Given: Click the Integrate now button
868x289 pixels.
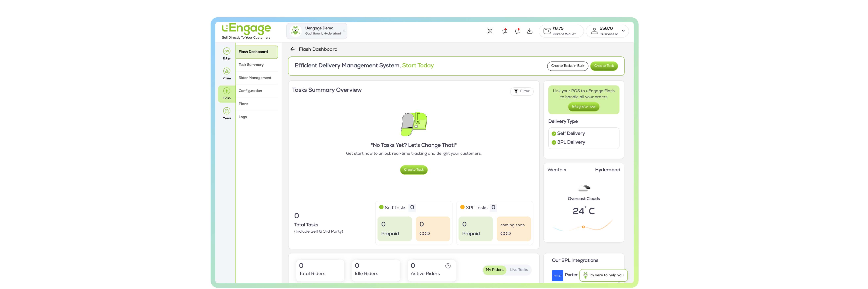Looking at the screenshot, I should click(x=583, y=107).
